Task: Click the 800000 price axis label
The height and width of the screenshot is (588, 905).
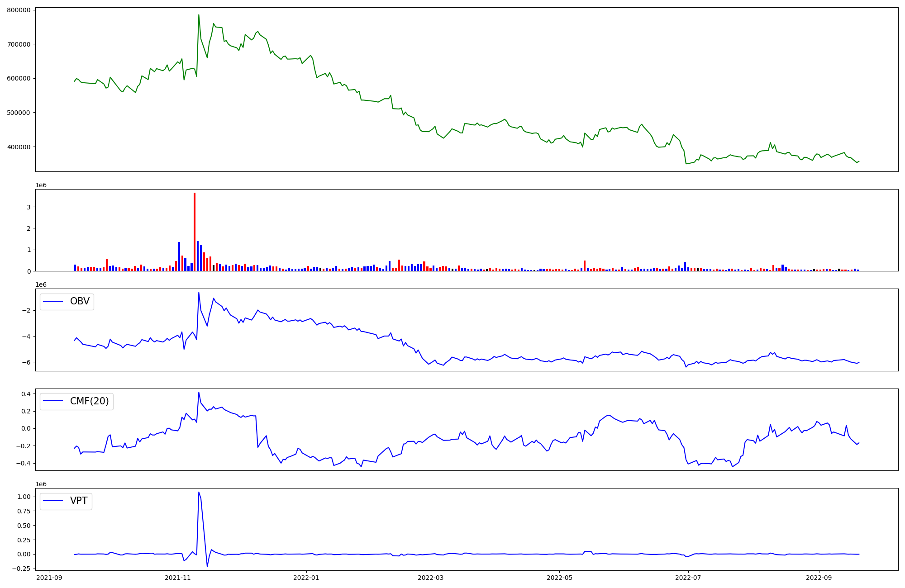Action: pyautogui.click(x=19, y=10)
